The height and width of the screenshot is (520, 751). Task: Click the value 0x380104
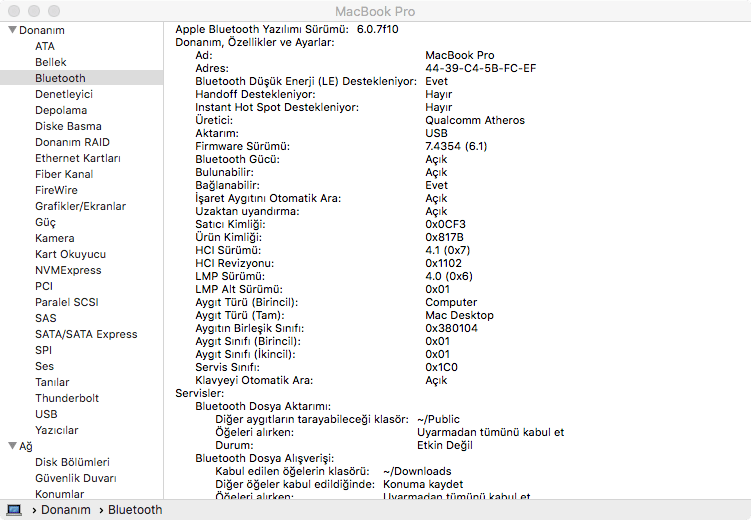click(451, 328)
